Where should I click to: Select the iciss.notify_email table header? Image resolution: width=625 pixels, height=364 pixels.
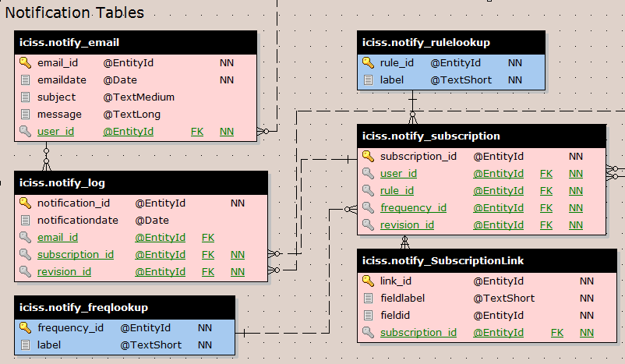(136, 42)
